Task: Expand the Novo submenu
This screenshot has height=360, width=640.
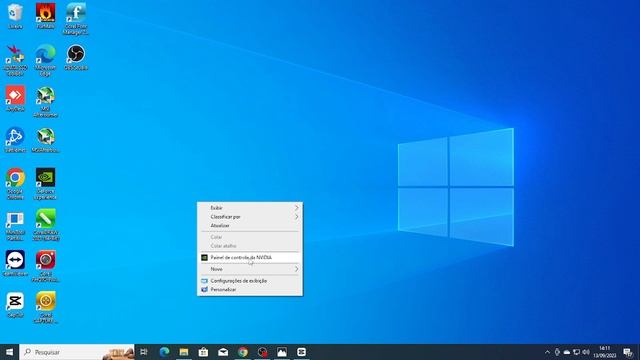Action: pyautogui.click(x=250, y=269)
